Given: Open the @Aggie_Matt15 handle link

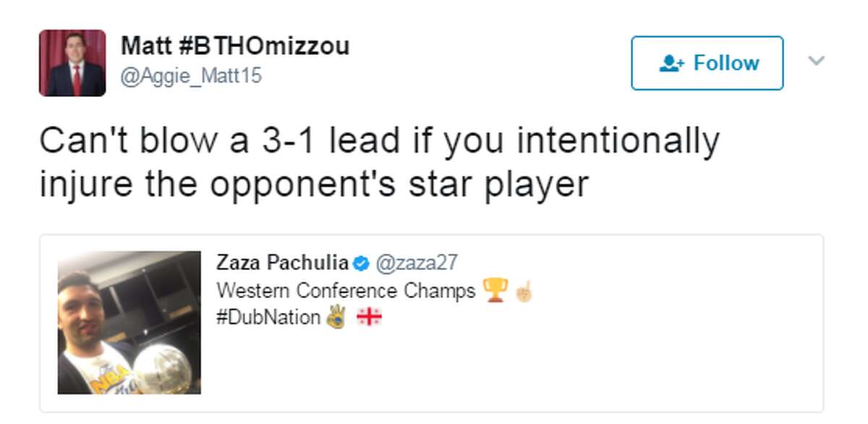Looking at the screenshot, I should click(x=191, y=75).
